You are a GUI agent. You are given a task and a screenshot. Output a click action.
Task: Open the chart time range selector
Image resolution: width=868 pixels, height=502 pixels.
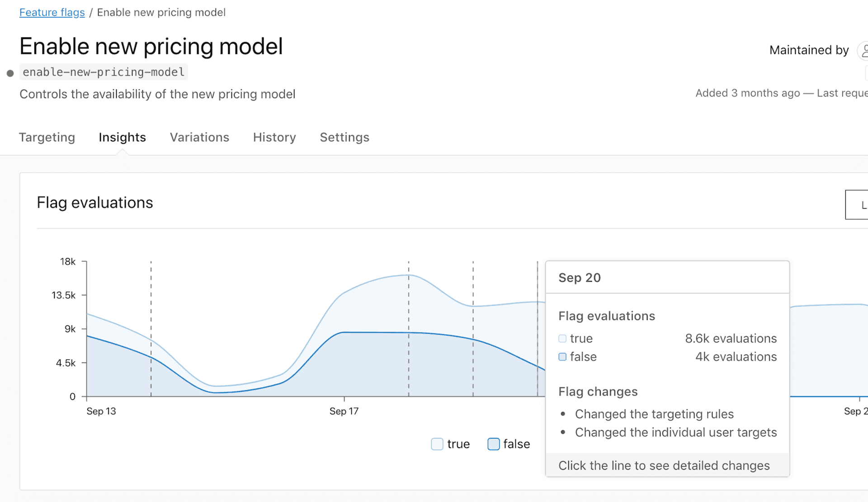tap(859, 204)
